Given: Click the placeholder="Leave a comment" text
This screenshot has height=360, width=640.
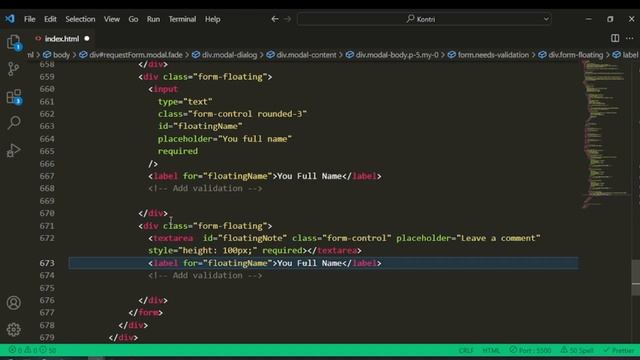Looking at the screenshot, I should pyautogui.click(x=468, y=238).
